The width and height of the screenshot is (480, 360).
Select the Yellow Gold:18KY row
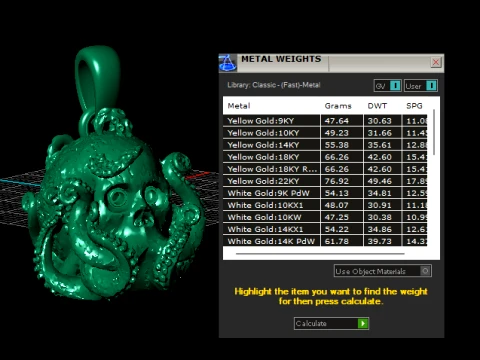pyautogui.click(x=325, y=157)
